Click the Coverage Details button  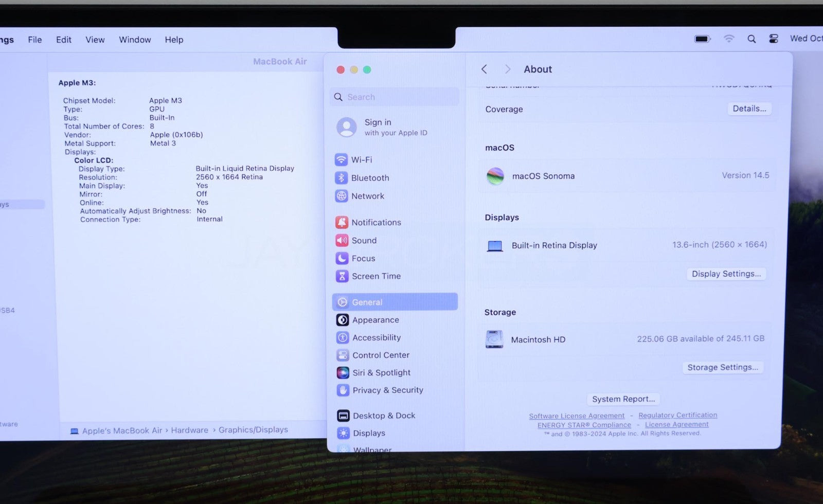coord(749,109)
